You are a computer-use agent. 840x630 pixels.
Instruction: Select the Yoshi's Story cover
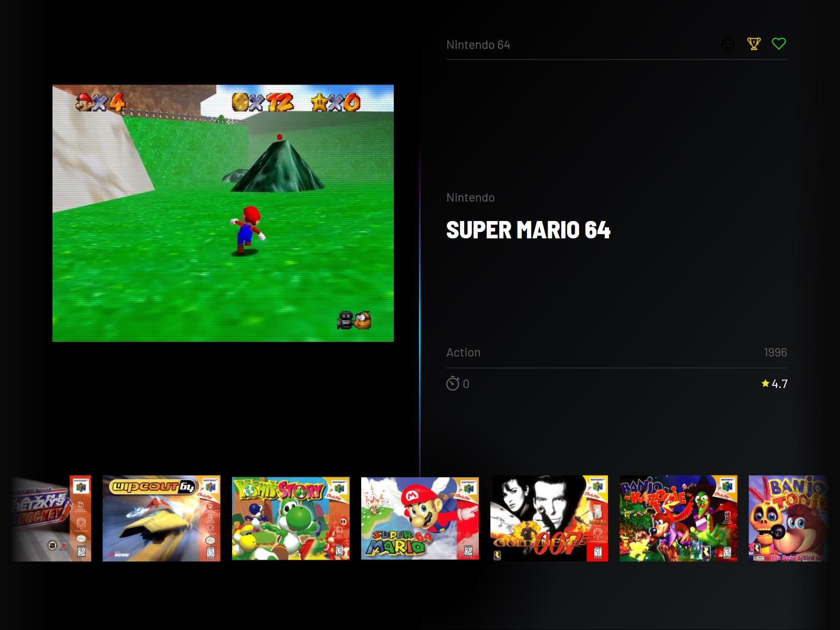tap(291, 518)
